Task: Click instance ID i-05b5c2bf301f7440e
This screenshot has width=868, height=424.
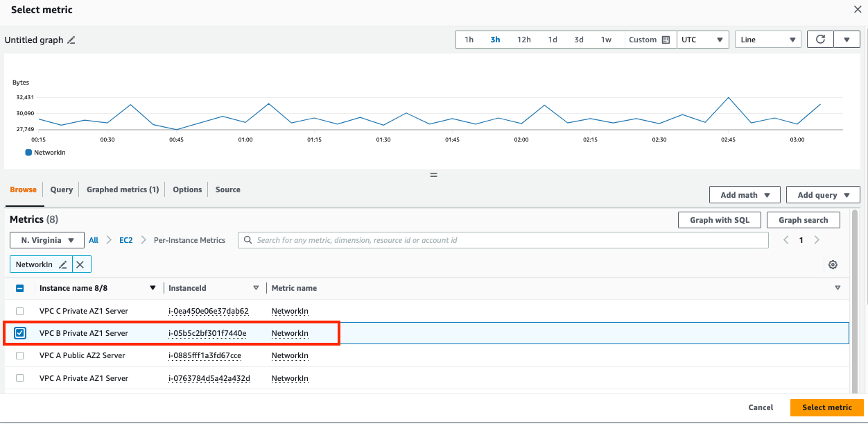Action: 207,333
